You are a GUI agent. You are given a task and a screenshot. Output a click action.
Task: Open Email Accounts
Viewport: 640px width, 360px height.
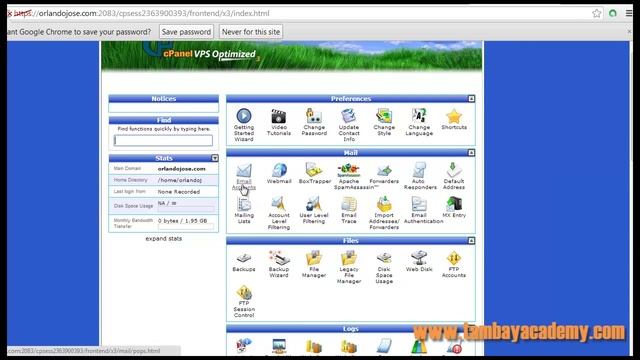[x=244, y=176]
